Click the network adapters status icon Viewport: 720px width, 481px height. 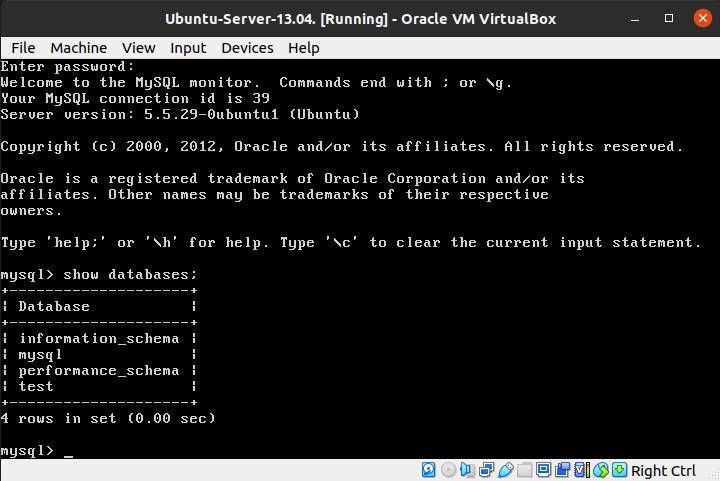click(x=486, y=470)
